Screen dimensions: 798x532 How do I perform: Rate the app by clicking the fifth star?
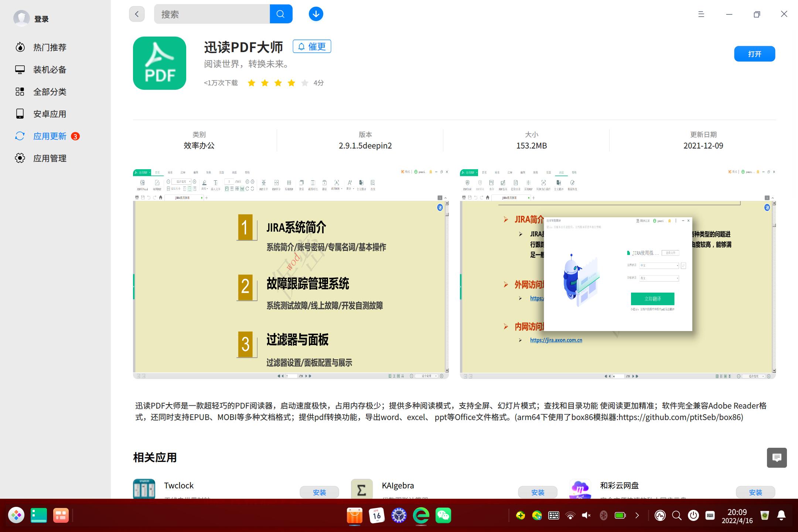(x=304, y=83)
